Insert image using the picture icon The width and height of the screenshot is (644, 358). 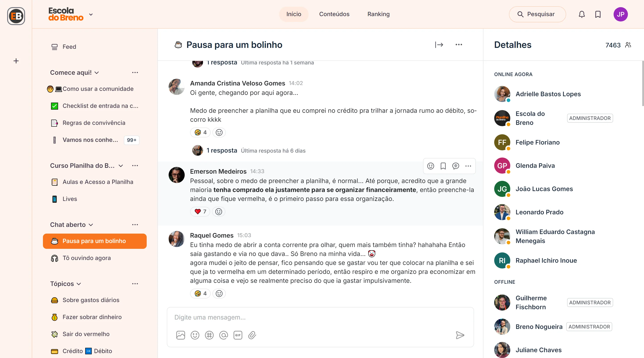(x=180, y=335)
